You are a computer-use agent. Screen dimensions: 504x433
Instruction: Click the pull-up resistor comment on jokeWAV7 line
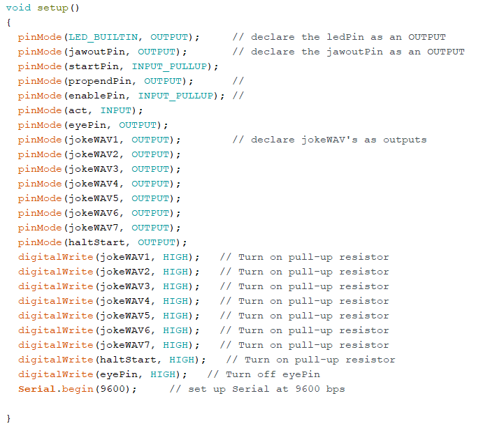[304, 345]
